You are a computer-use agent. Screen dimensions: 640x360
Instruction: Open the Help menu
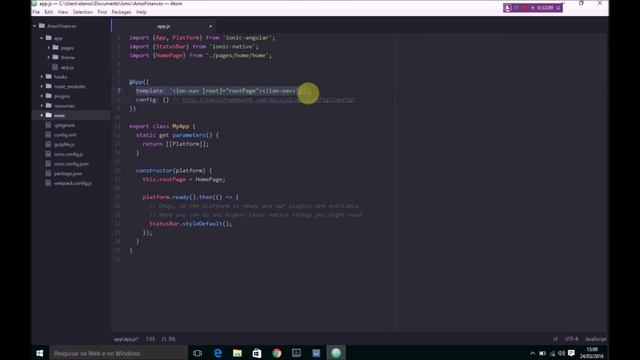point(141,12)
